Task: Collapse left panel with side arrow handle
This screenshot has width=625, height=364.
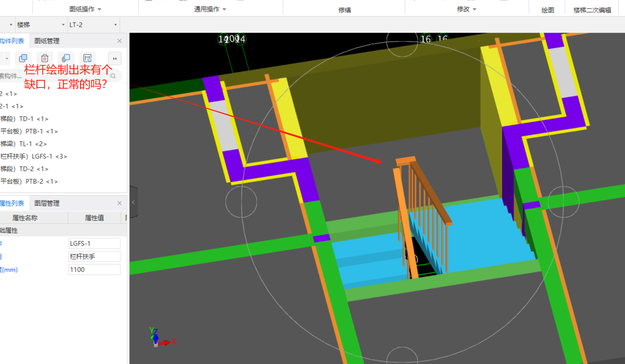Action: (x=133, y=202)
